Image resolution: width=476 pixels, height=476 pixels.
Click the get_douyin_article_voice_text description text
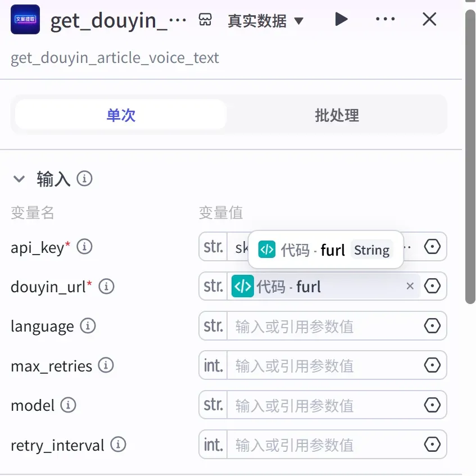click(x=115, y=58)
